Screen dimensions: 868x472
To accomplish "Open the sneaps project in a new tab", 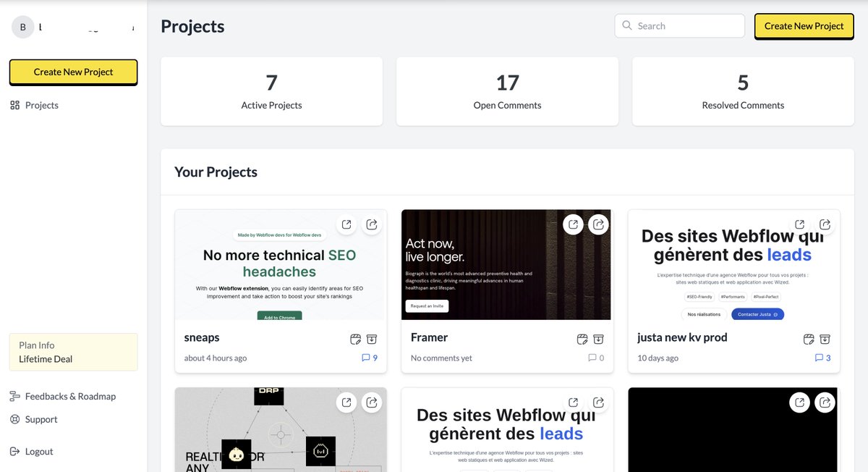I will (346, 224).
